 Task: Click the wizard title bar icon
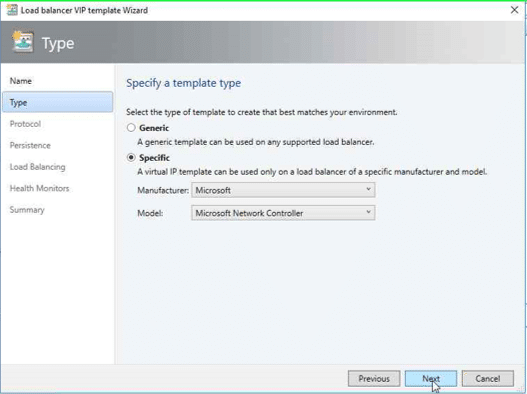(x=12, y=10)
